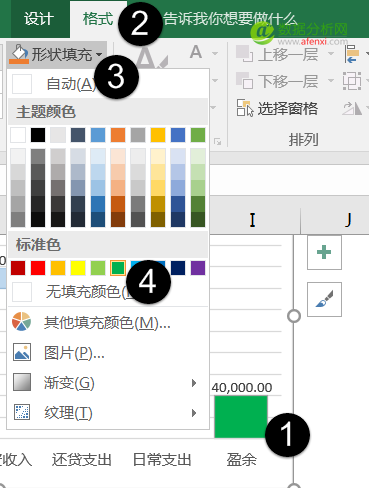Pick orange-yellow standard color swatch

(x=58, y=268)
